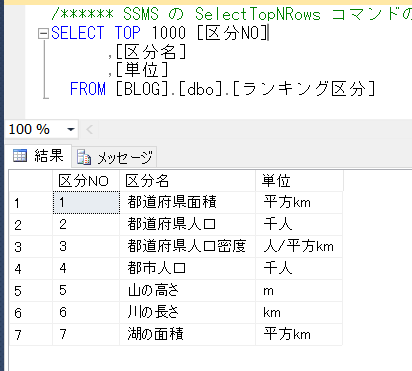The height and width of the screenshot is (371, 412).
Task: Open the 100 % zoom dropdown
Action: (x=70, y=129)
